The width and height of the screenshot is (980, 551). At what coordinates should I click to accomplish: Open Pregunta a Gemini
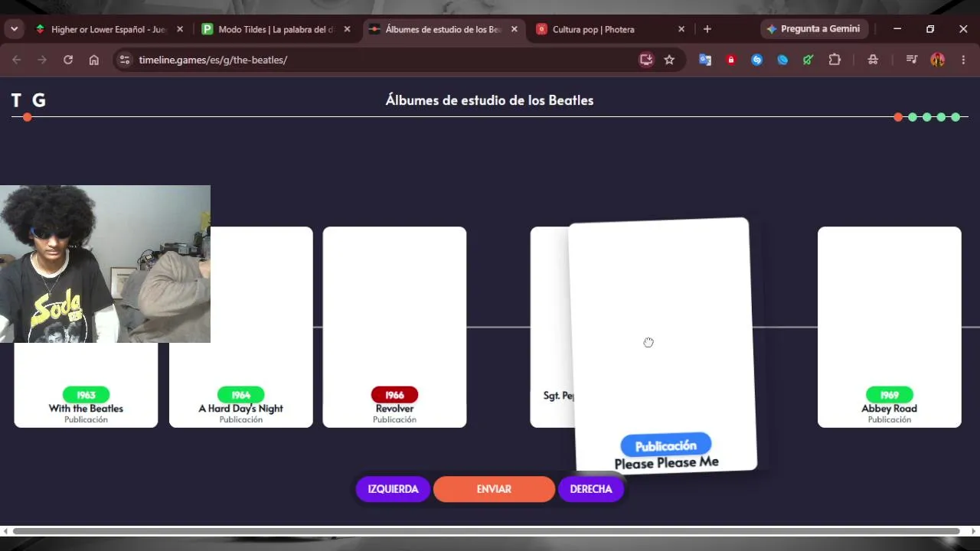pyautogui.click(x=814, y=29)
